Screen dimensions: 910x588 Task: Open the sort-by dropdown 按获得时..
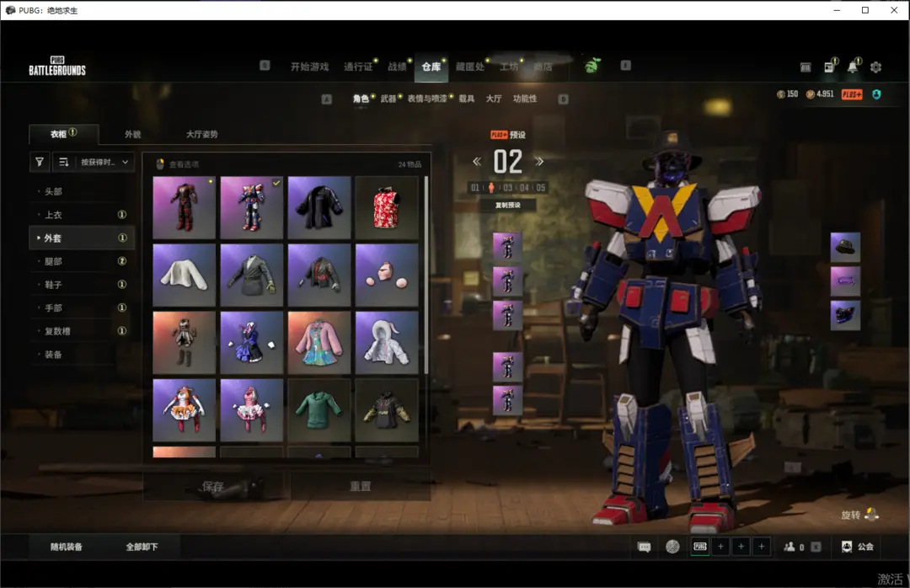pyautogui.click(x=104, y=162)
